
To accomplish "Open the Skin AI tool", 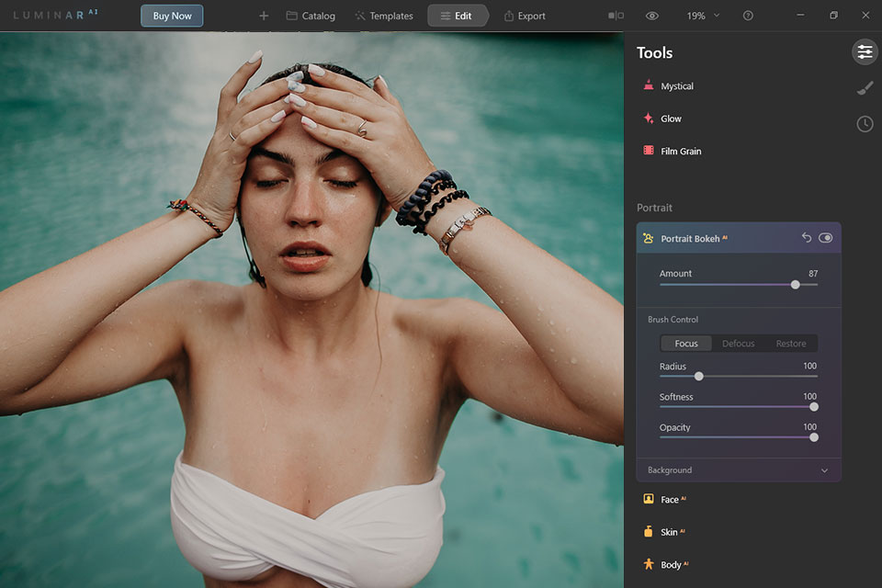I will click(663, 532).
